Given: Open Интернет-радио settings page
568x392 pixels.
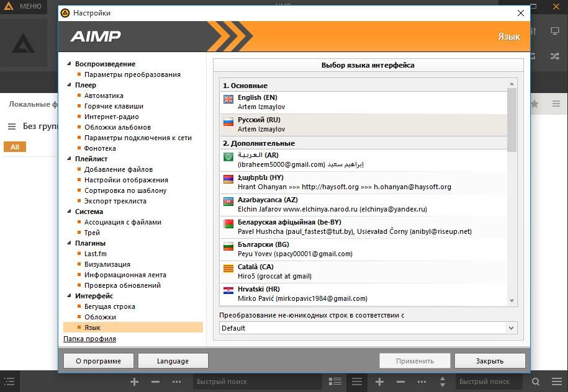Looking at the screenshot, I should click(112, 117).
